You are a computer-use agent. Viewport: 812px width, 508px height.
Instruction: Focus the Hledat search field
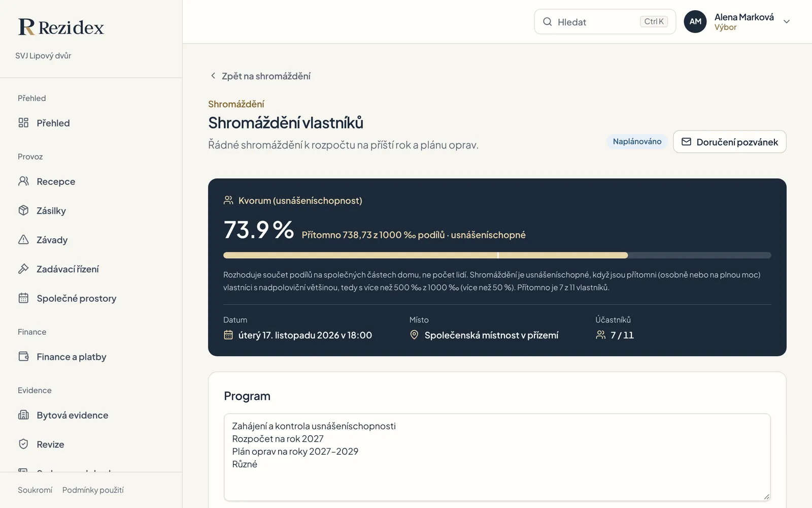point(605,21)
